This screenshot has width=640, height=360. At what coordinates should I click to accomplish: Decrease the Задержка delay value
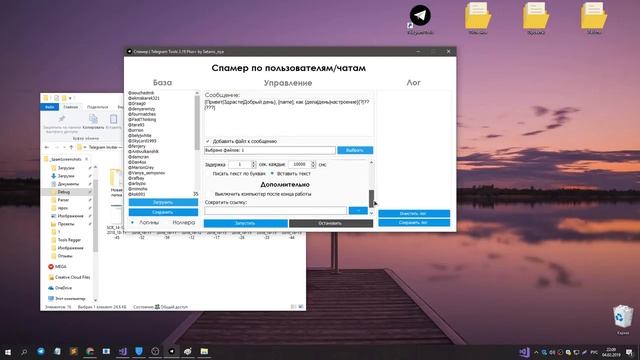click(253, 166)
